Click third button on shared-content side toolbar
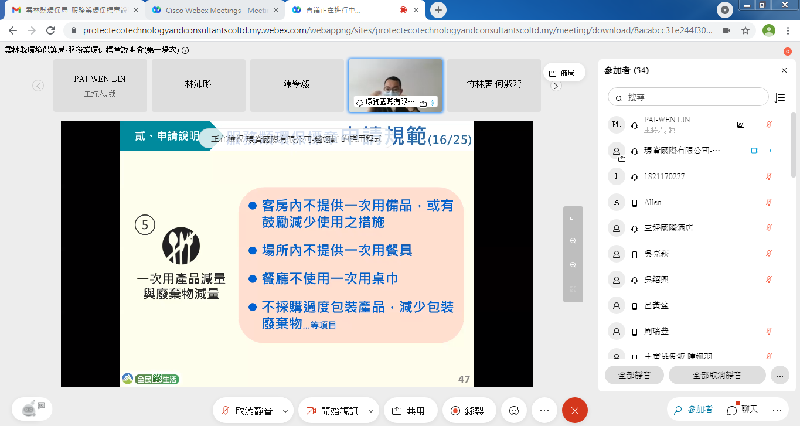The image size is (800, 426). click(x=572, y=265)
